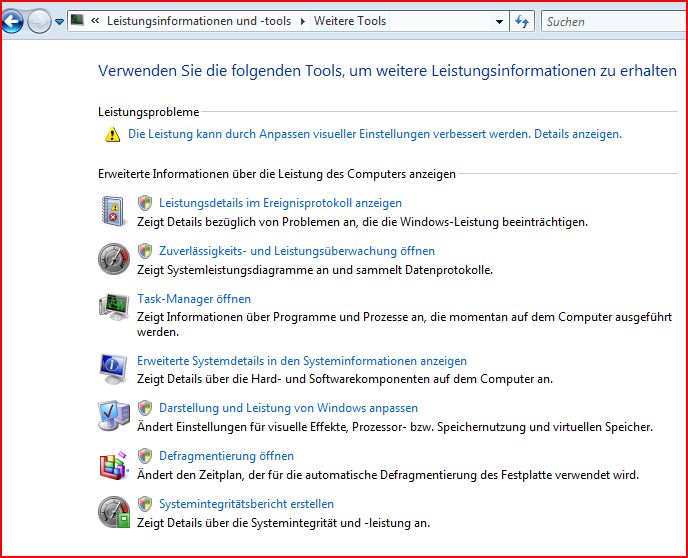
Task: Click 'Erweiterte Informationen über die Leistung' label
Action: pos(277,174)
